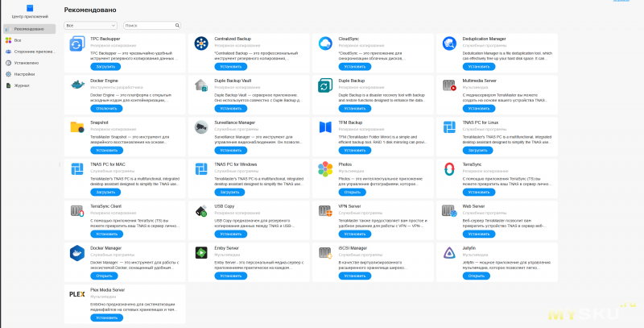
Task: Click the Emby Server icon
Action: pyautogui.click(x=201, y=252)
